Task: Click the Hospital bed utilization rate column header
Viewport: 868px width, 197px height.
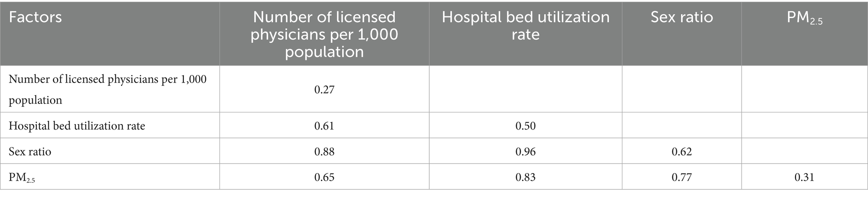Action: [x=525, y=26]
